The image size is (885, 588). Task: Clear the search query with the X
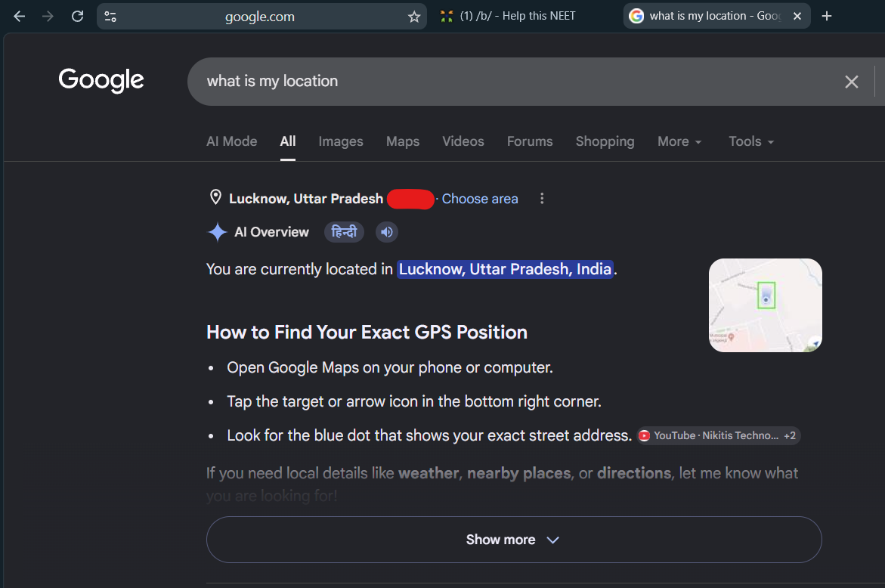[x=851, y=82]
